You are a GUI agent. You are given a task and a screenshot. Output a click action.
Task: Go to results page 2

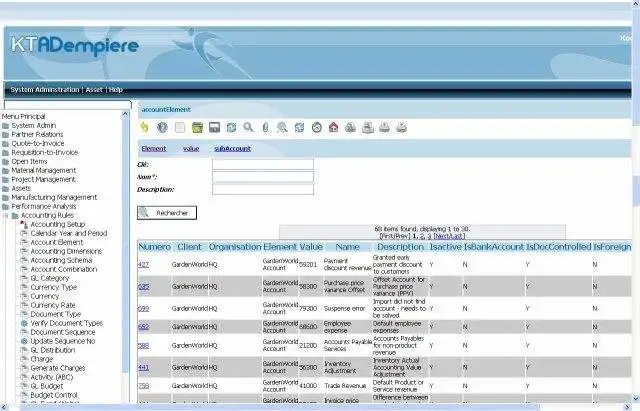point(422,236)
